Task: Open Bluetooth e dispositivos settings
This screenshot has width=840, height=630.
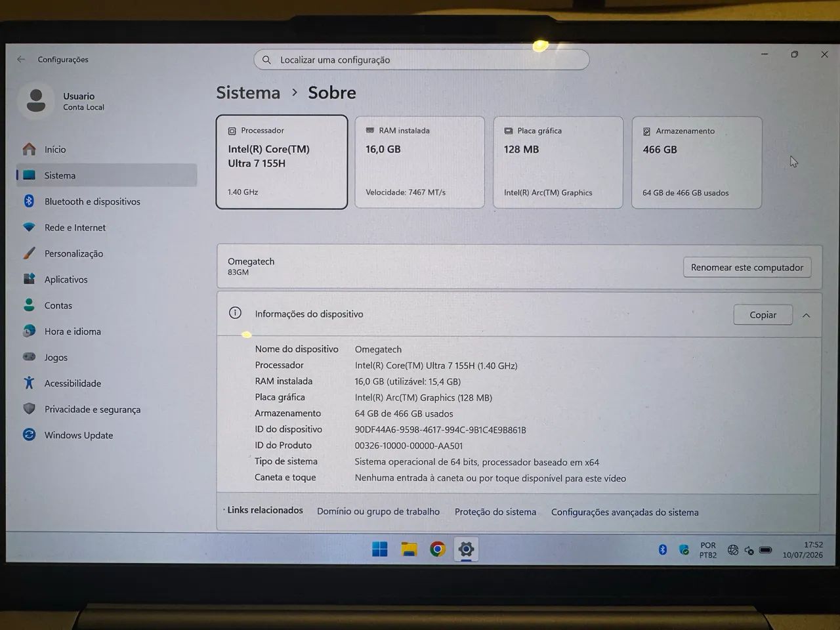Action: click(106, 201)
